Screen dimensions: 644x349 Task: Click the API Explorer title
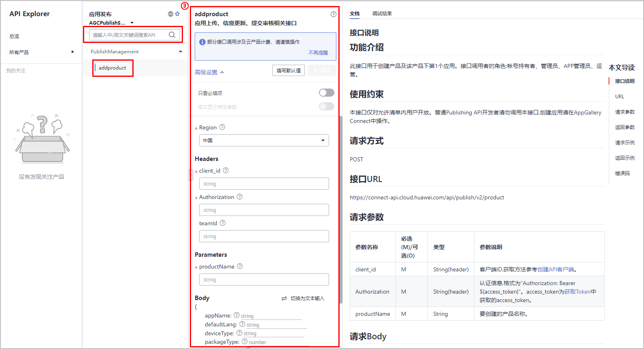point(30,14)
